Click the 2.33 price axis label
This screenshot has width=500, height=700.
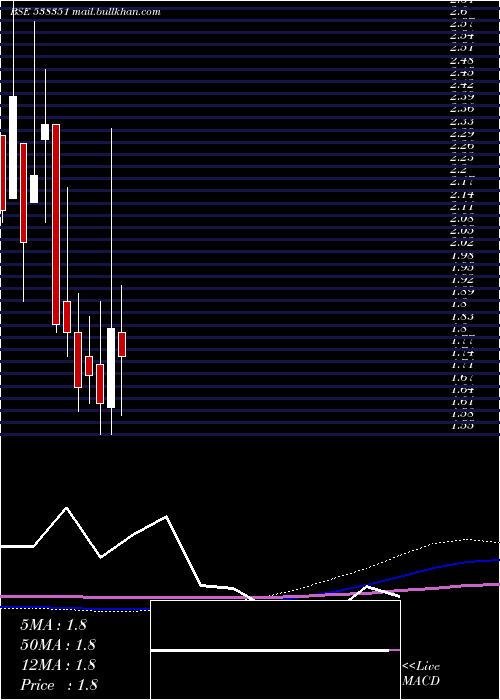(x=462, y=121)
